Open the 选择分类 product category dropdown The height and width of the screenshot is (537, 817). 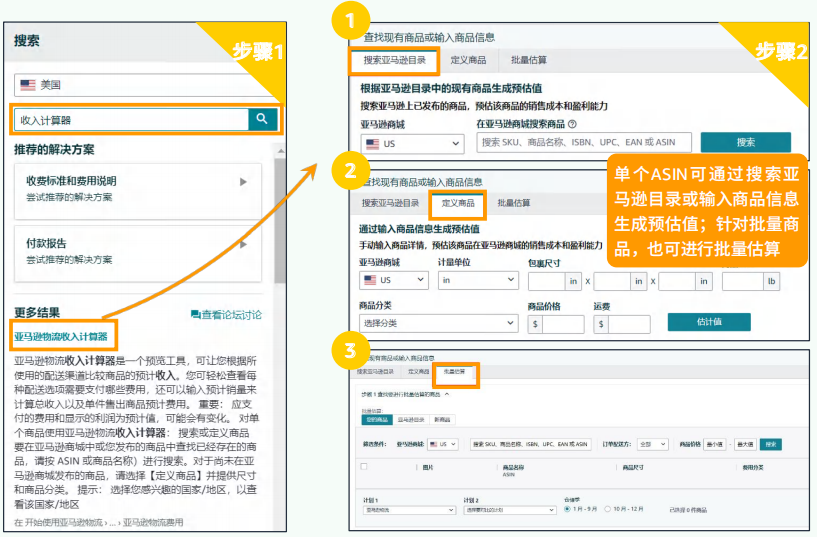tap(438, 323)
